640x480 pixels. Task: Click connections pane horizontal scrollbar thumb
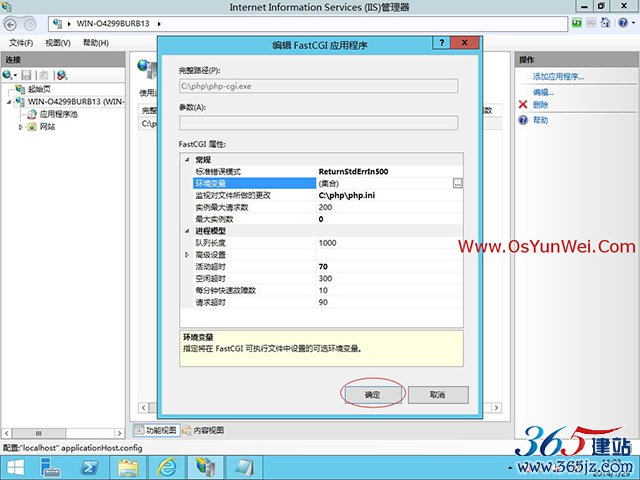pos(39,433)
